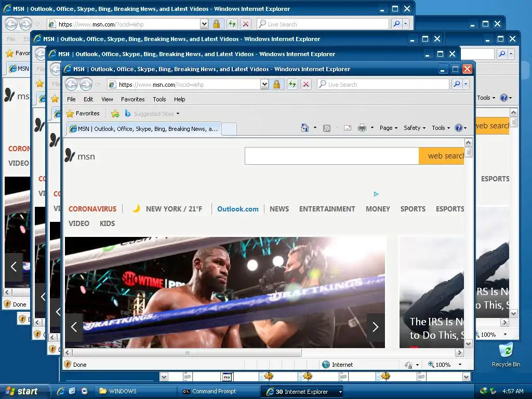Open the Home button dropdown arrow

click(x=315, y=128)
